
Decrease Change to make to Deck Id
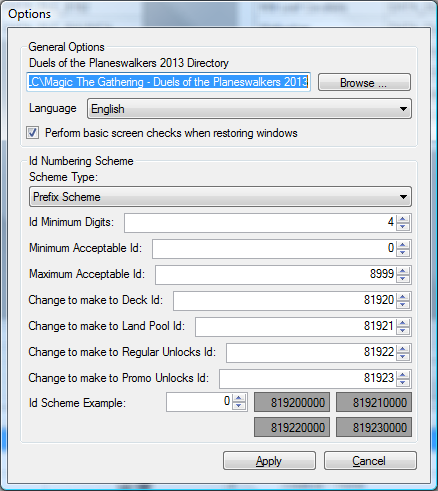[x=403, y=305]
